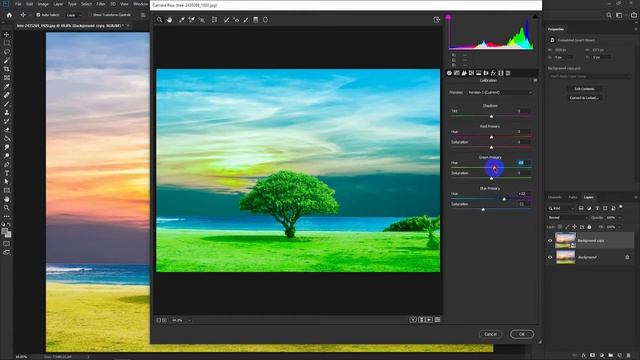
Task: Select the Spot Removal tool in Camera Raw
Action: coord(227,20)
